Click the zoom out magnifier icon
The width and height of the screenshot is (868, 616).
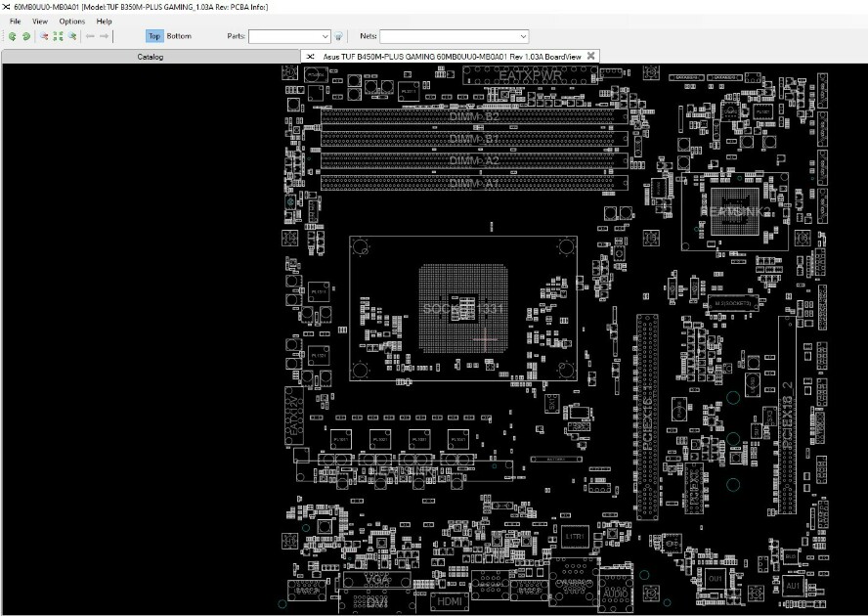coord(72,36)
